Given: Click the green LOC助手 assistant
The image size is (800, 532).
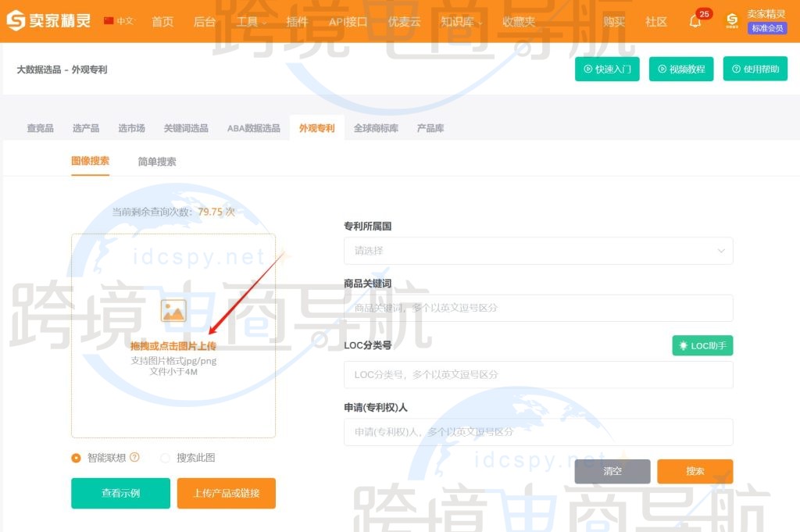Looking at the screenshot, I should coord(702,345).
